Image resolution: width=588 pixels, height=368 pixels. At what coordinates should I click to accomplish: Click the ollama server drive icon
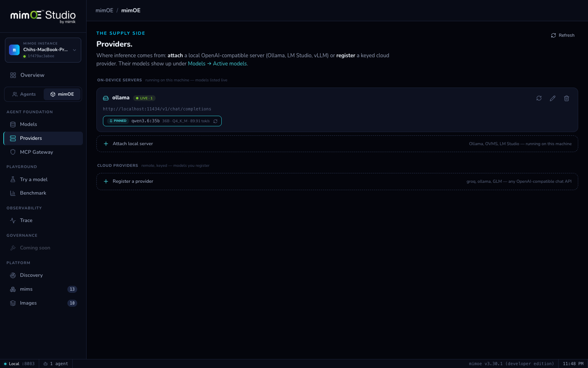click(x=106, y=98)
